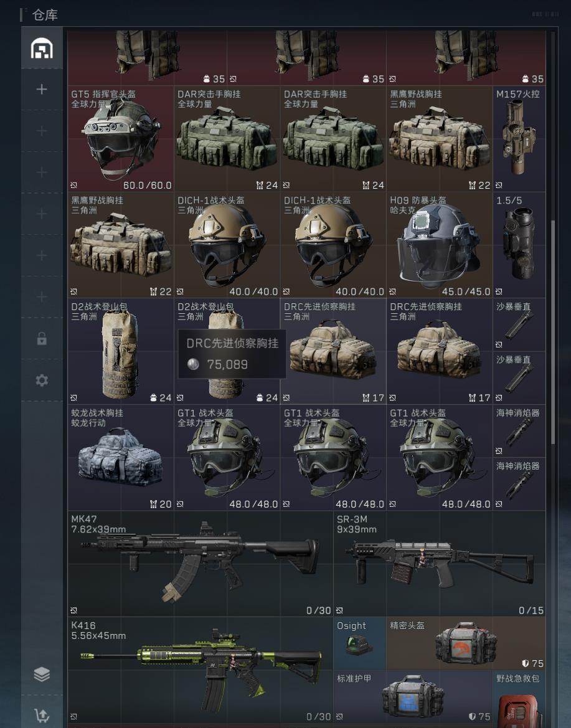Click the warehouse vertical scrollbar handle
Image resolution: width=571 pixels, height=728 pixels.
(552, 332)
